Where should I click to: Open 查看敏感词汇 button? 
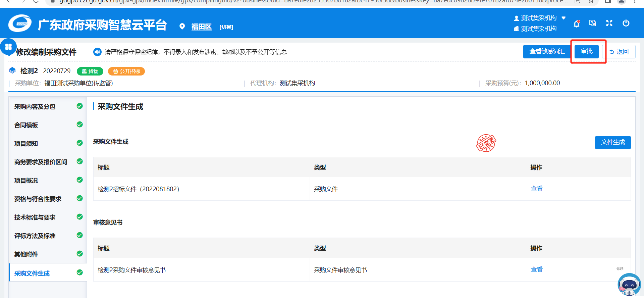(x=547, y=52)
